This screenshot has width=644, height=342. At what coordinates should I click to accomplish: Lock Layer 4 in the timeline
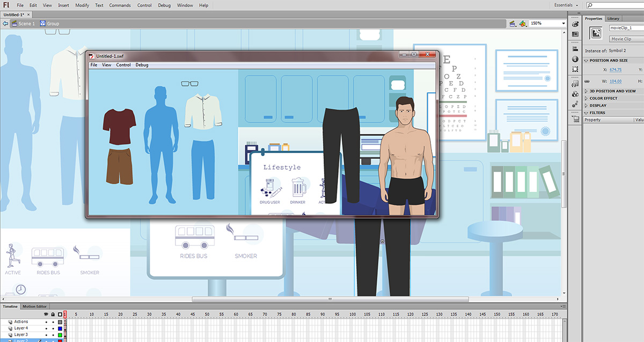(53, 328)
